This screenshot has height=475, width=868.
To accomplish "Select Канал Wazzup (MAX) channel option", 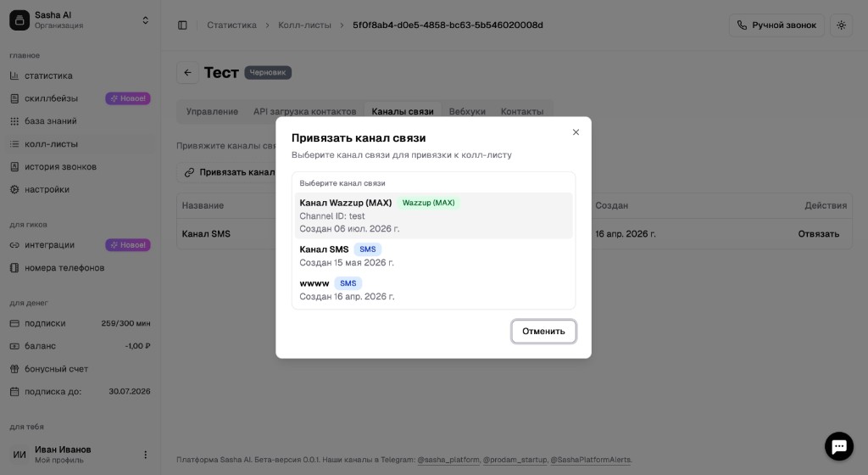I will tap(433, 216).
